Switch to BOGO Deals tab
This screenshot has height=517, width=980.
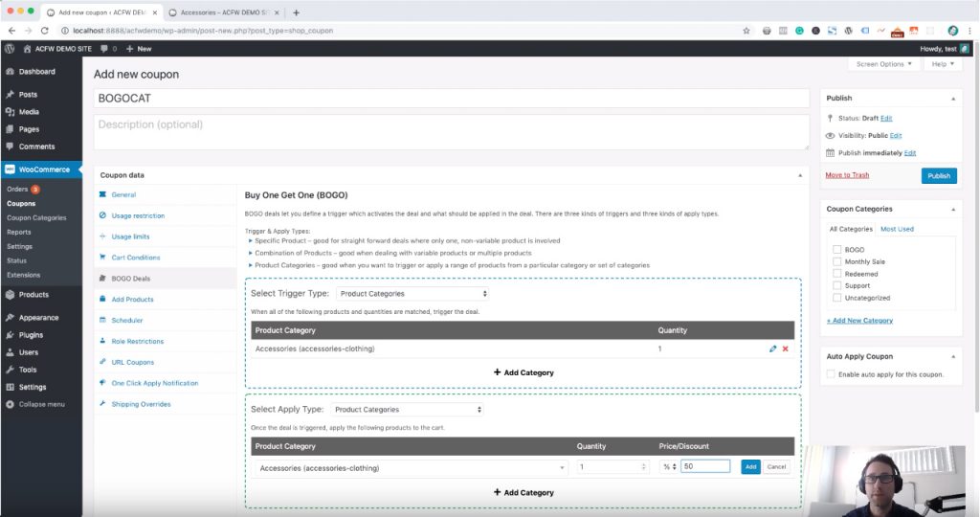(x=130, y=279)
